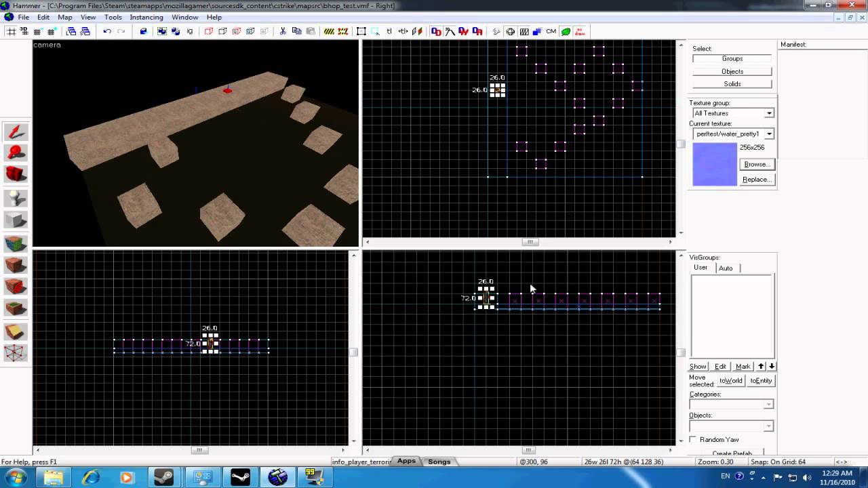Enable the Random Yaw checkbox

point(693,440)
